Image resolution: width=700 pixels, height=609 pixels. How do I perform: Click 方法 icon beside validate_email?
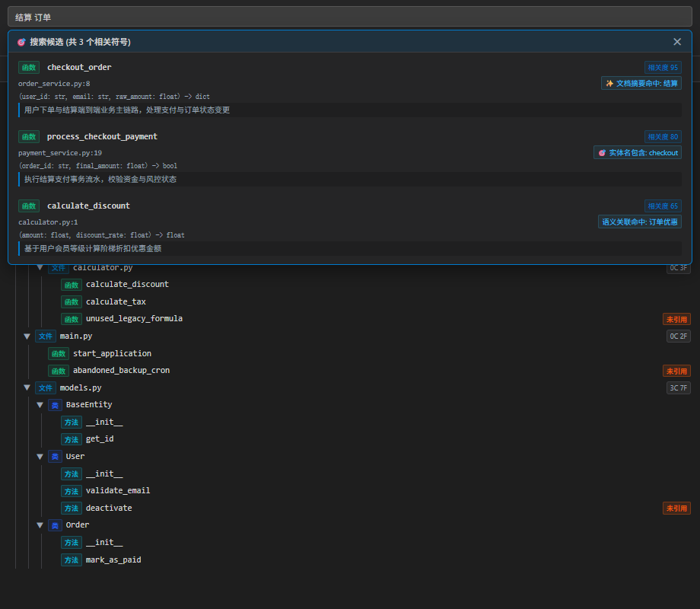(72, 491)
